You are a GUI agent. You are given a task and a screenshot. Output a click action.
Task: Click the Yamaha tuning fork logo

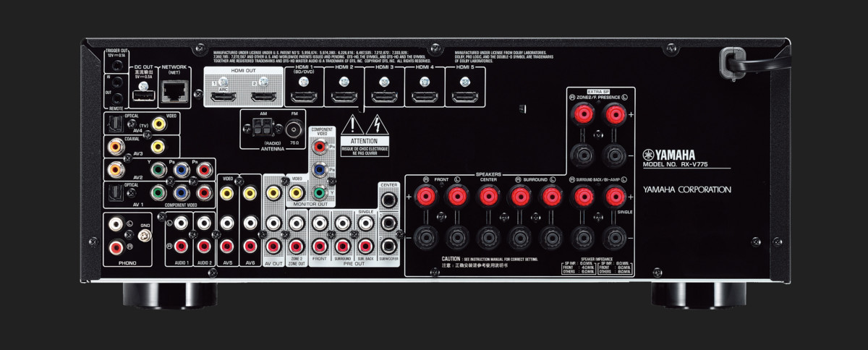pyautogui.click(x=649, y=154)
